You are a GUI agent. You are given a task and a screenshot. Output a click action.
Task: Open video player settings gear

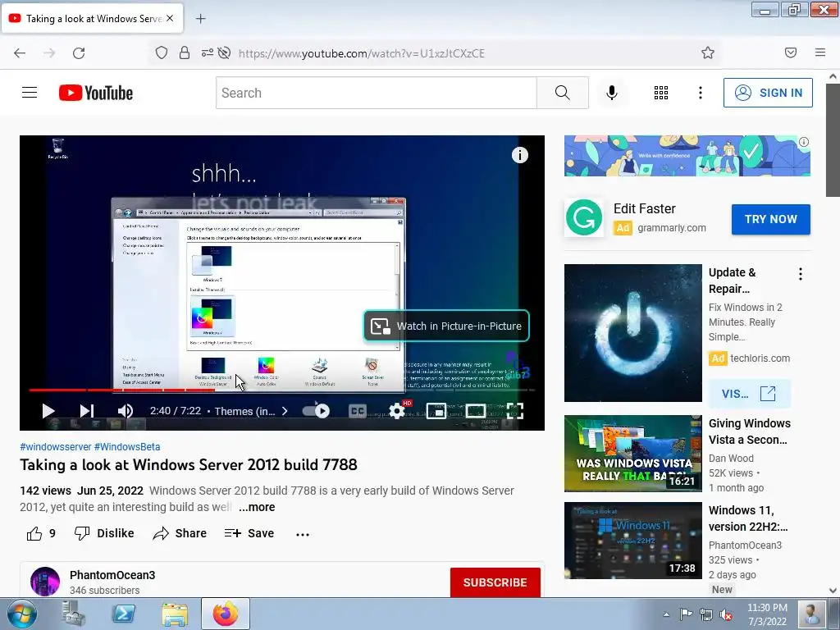click(397, 411)
